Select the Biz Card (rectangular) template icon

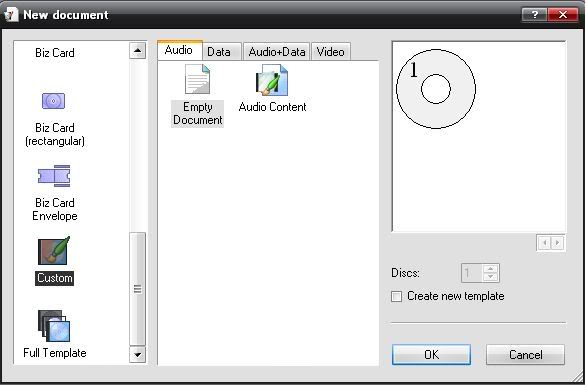tap(53, 101)
